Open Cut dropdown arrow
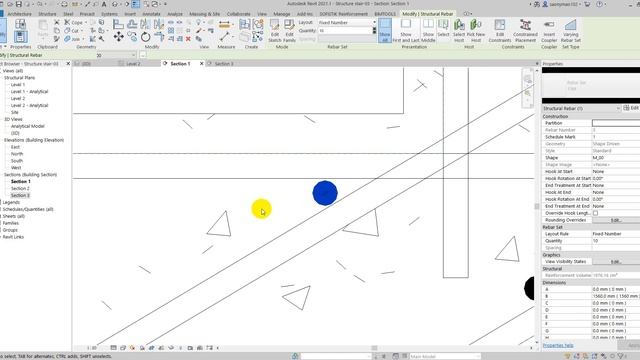The image size is (640, 360). click(x=82, y=31)
